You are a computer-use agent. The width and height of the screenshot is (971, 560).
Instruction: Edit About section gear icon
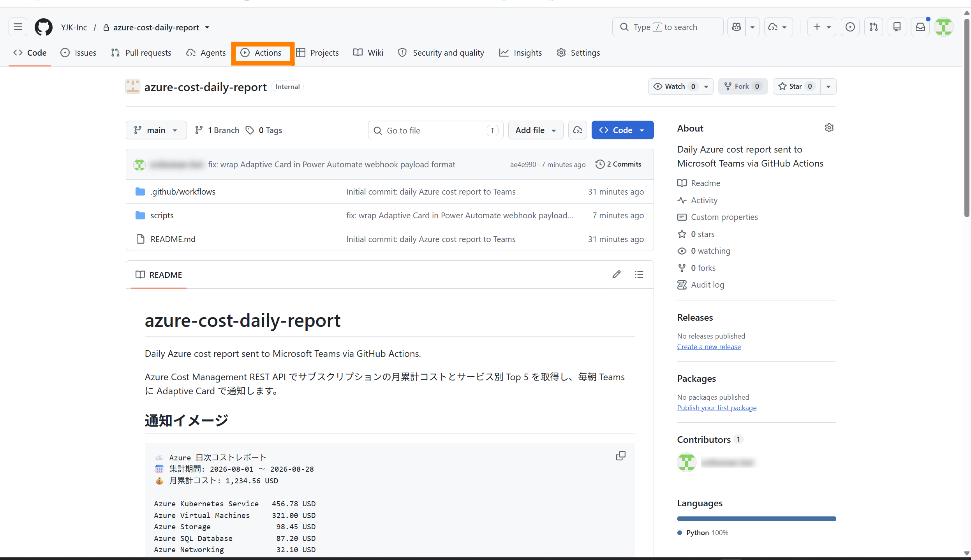tap(829, 128)
